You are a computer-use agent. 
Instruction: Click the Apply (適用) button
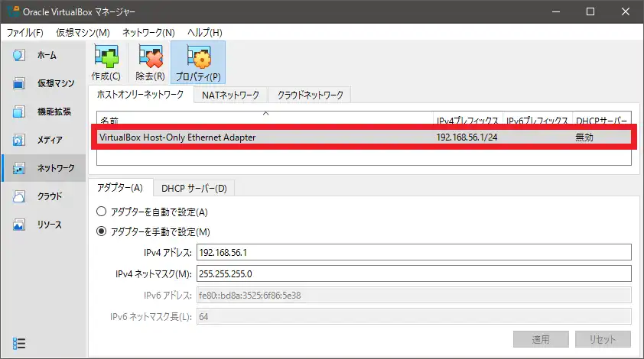coord(541,339)
